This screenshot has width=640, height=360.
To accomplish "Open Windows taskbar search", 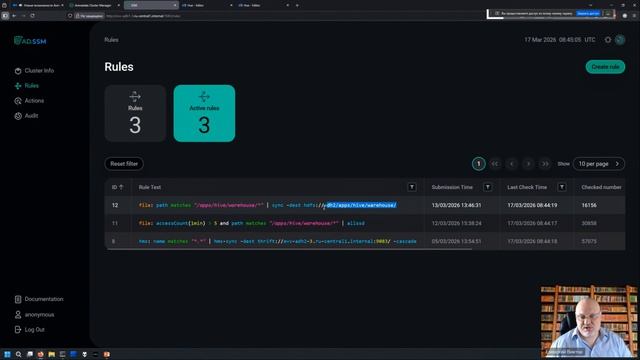I will click(18, 354).
